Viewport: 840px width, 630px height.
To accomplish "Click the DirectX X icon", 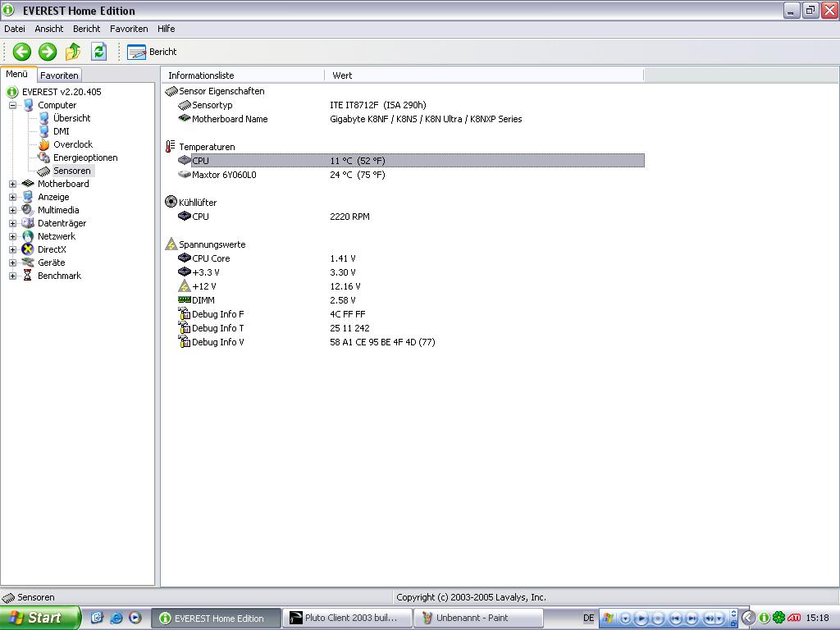I will tap(28, 249).
